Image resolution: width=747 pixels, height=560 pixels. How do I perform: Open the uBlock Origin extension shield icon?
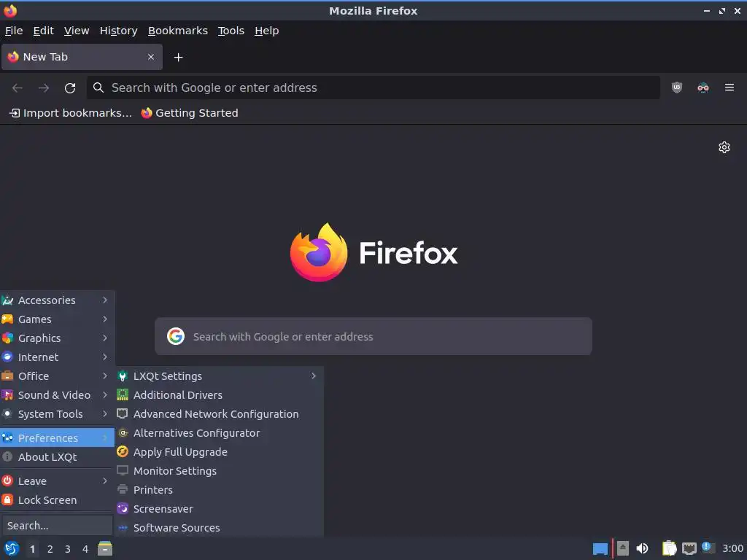(676, 87)
